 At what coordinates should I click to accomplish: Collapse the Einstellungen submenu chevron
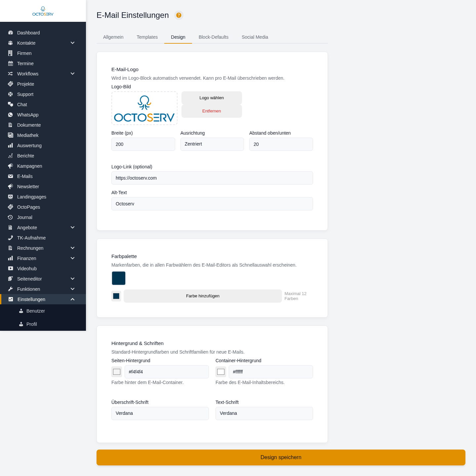tap(73, 299)
